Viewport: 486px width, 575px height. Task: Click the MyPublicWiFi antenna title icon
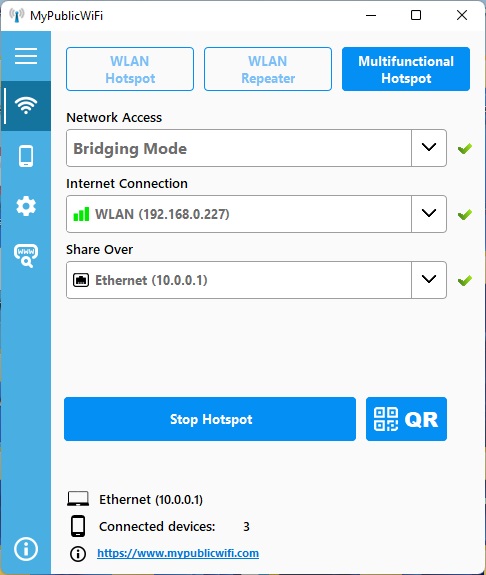(x=17, y=15)
